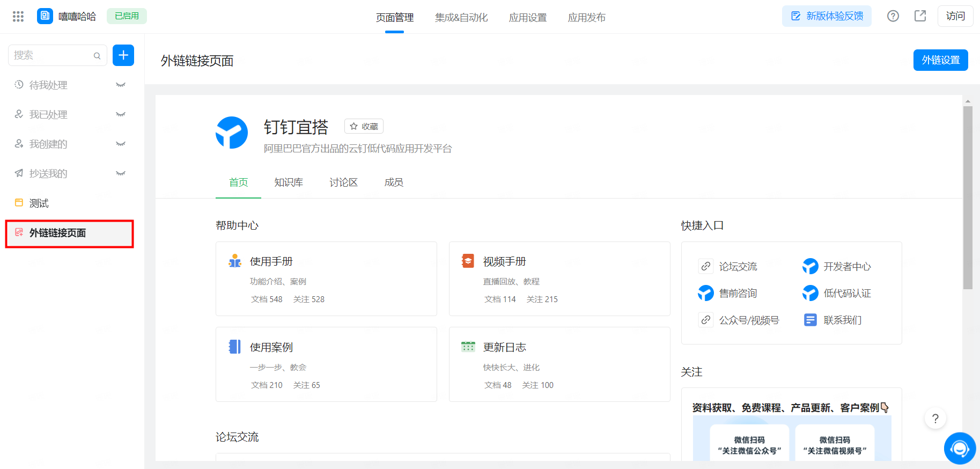
Task: Open 视频手册 card icon
Action: tap(468, 261)
